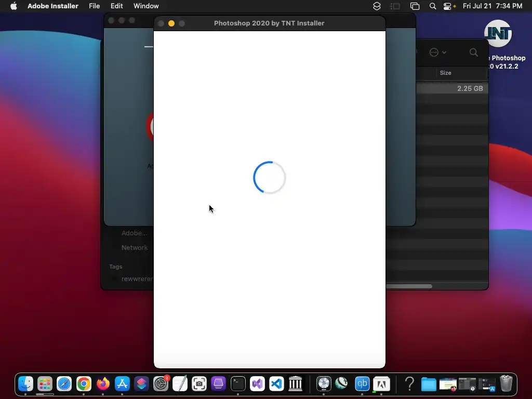
Task: Open the purple Apple Configurator icon in Dock
Action: click(x=219, y=384)
